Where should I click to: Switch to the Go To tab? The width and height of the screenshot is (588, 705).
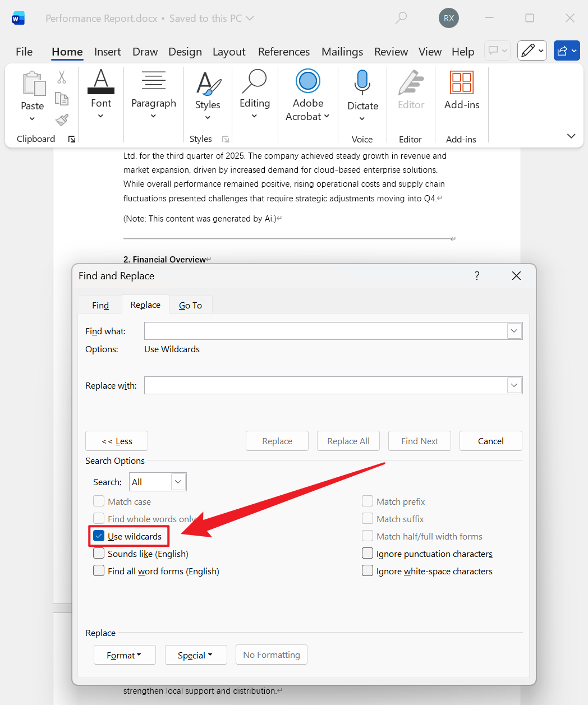click(190, 305)
